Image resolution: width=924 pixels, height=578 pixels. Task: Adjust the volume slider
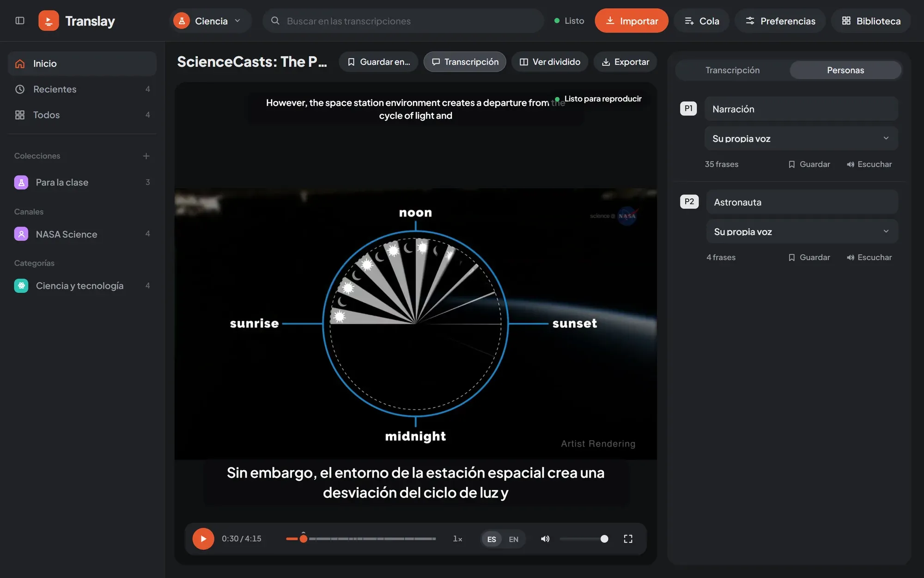(584, 539)
